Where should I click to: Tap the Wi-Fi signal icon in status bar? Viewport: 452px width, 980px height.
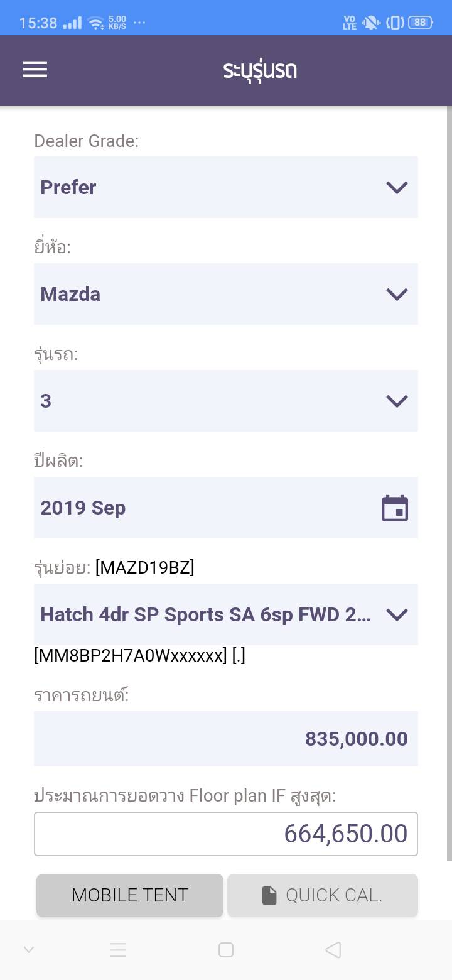point(96,23)
